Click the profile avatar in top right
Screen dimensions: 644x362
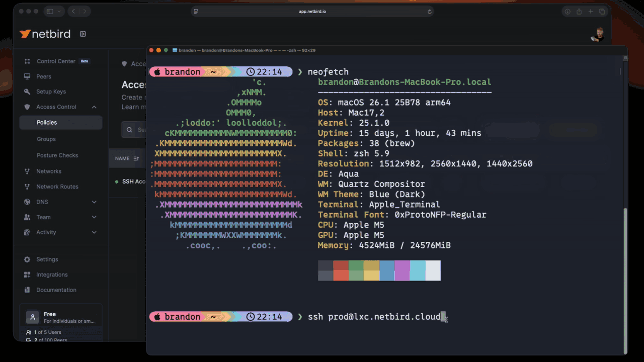click(597, 34)
